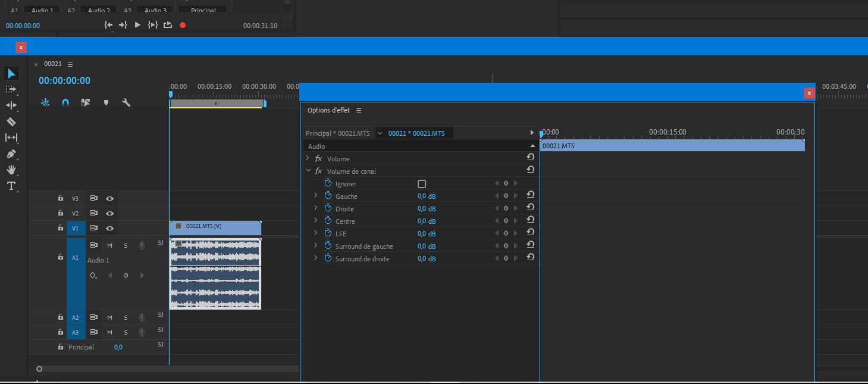The height and width of the screenshot is (384, 868).
Task: Click the red Record button
Action: [x=183, y=25]
